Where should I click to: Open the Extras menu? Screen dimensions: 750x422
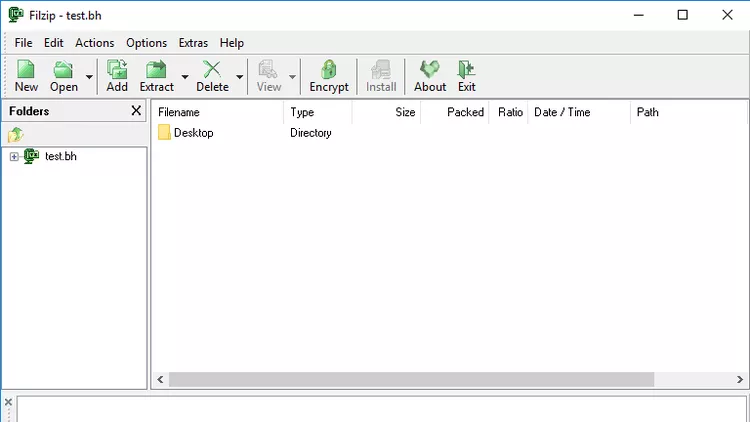point(193,43)
